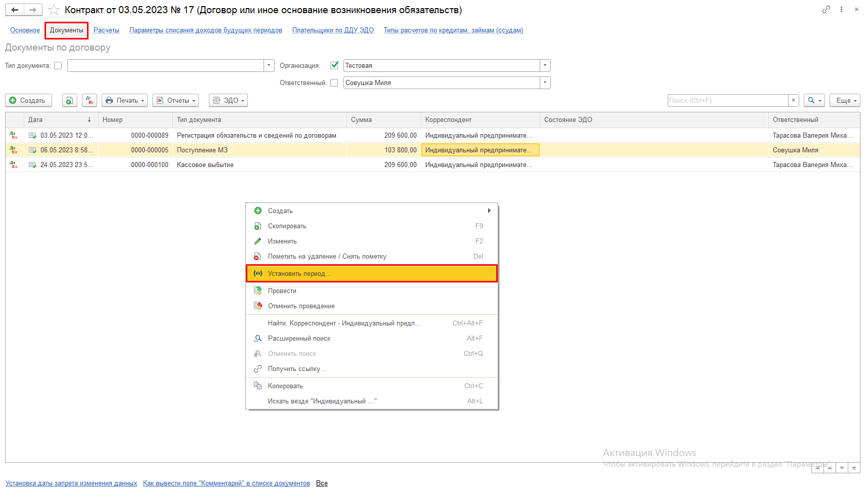Enable the Тип документа filter checkbox

point(58,65)
